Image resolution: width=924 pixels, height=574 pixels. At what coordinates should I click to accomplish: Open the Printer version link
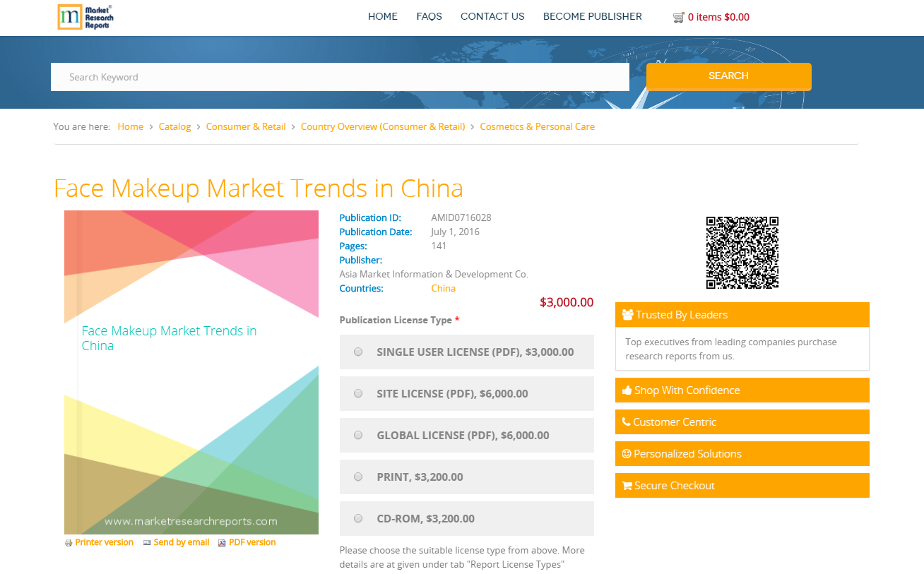tap(105, 542)
